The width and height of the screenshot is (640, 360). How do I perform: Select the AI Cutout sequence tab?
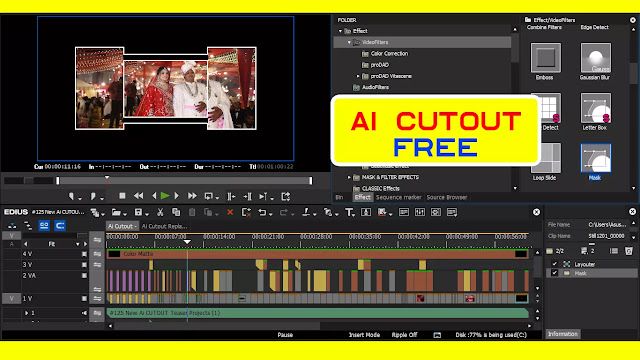pyautogui.click(x=122, y=226)
